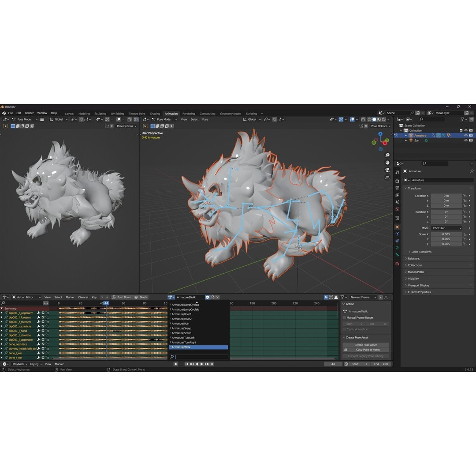Click the Z axis on navigation gizmo

(380, 134)
